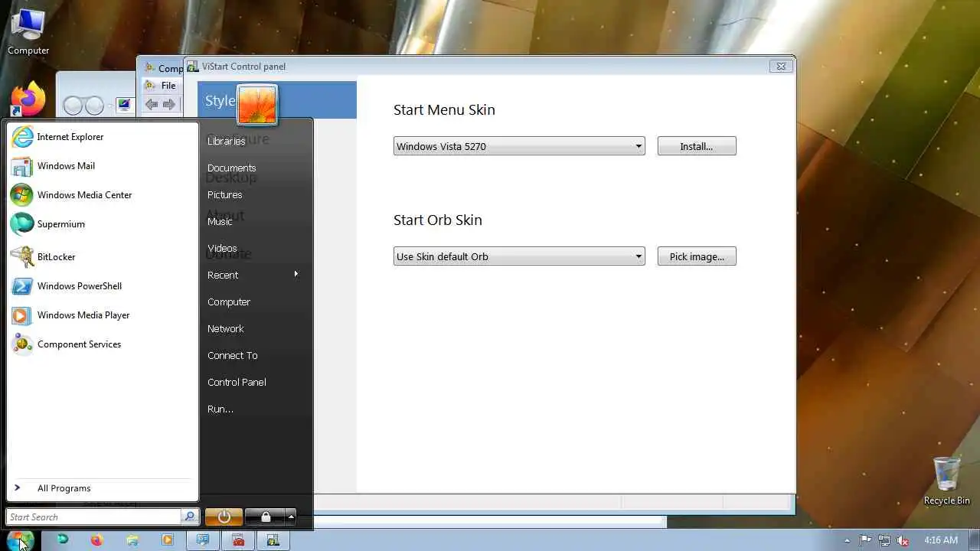The height and width of the screenshot is (551, 980).
Task: Open Supermium from taskbar quick launch
Action: pos(63,540)
